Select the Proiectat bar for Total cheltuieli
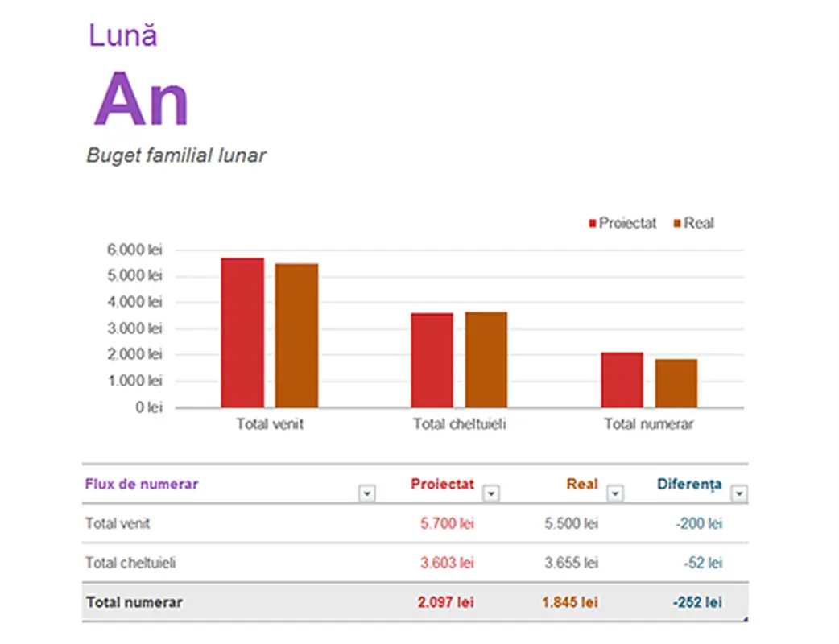The height and width of the screenshot is (644, 839). coord(432,360)
